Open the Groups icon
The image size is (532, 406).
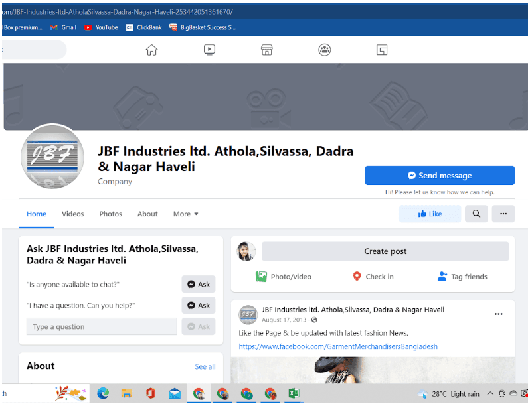[324, 50]
